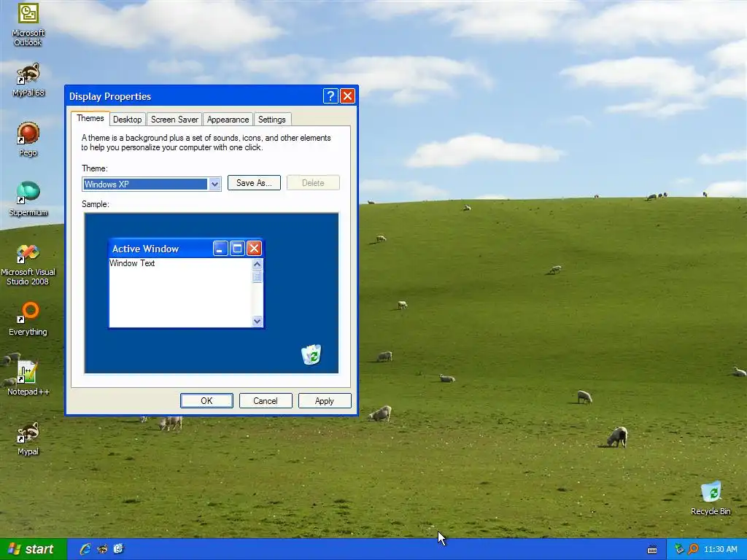
Task: Click the Save As... button
Action: pos(254,183)
